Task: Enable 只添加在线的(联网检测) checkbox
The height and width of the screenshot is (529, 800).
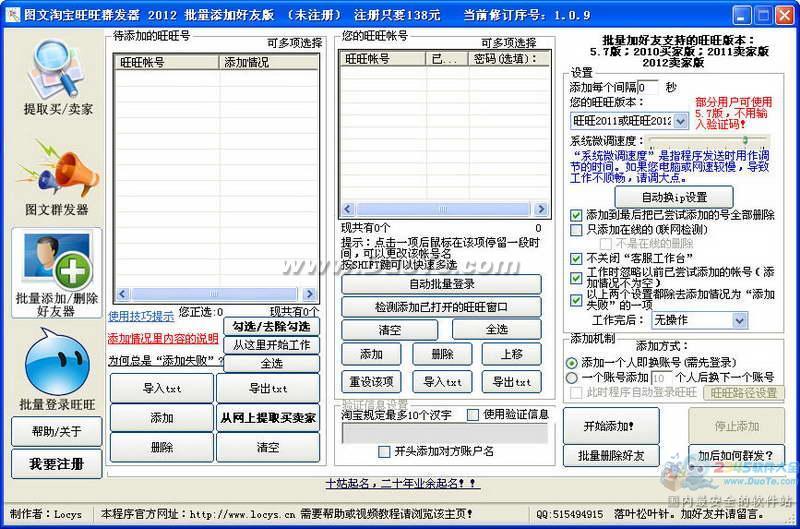Action: point(576,230)
